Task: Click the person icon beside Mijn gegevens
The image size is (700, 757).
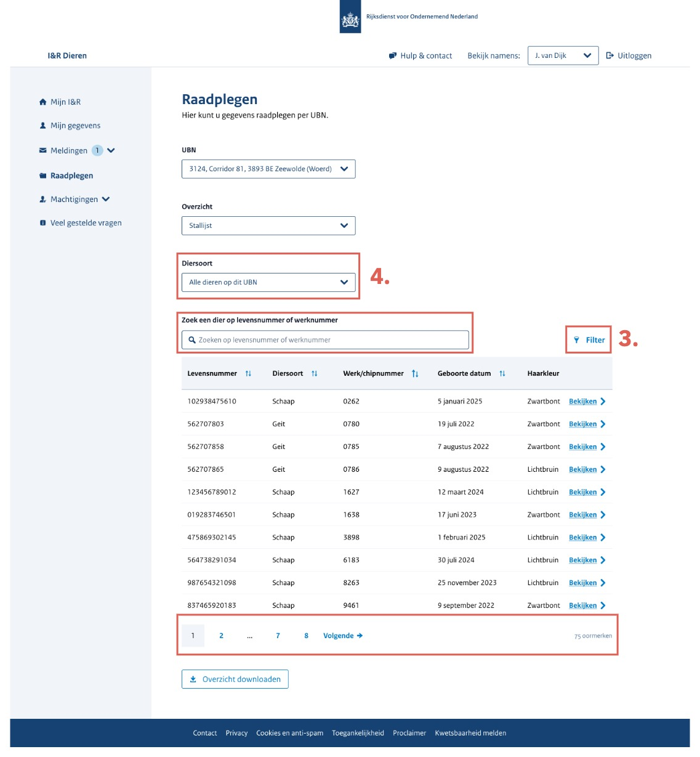Action: click(x=42, y=126)
